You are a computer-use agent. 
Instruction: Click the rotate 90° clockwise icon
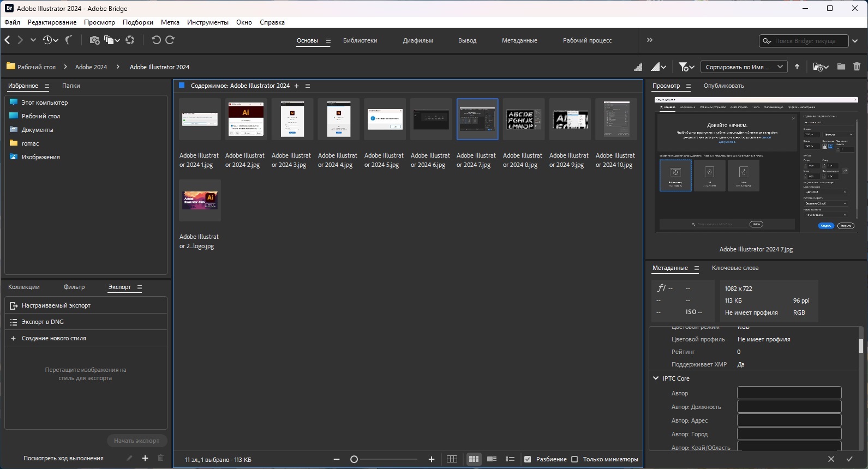[x=170, y=40]
